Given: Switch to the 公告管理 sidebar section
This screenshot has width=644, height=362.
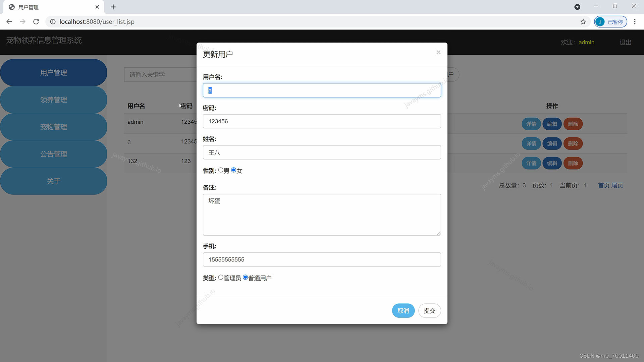Looking at the screenshot, I should click(x=54, y=154).
